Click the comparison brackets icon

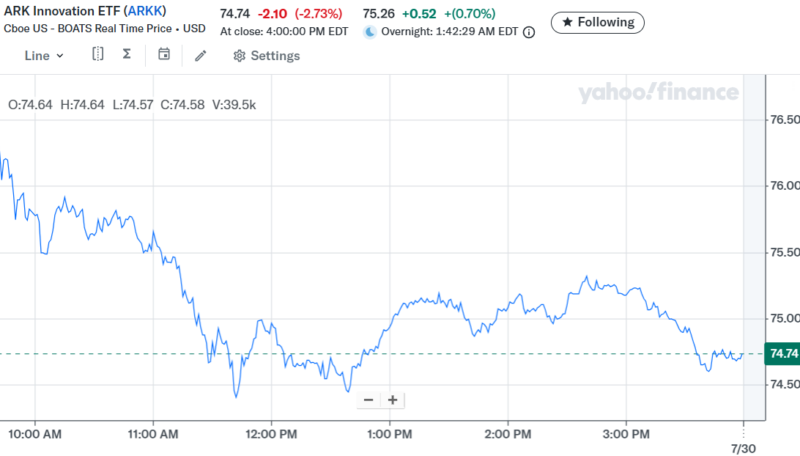click(97, 55)
